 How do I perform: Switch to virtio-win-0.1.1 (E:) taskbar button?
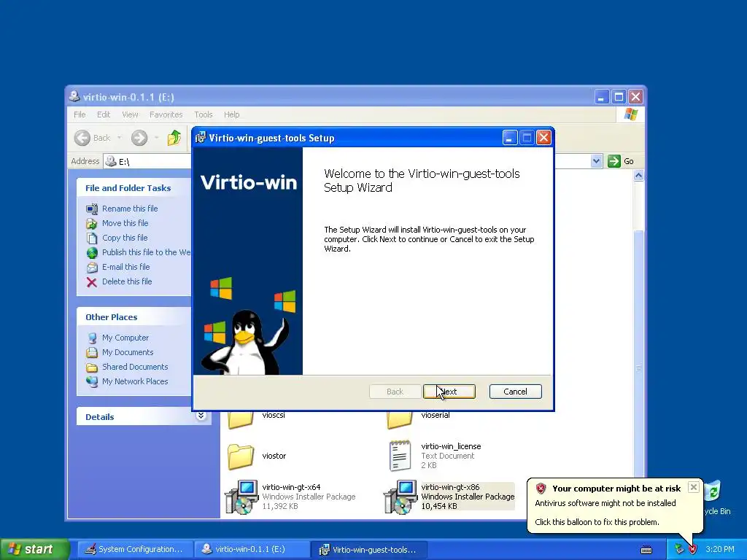pyautogui.click(x=251, y=550)
